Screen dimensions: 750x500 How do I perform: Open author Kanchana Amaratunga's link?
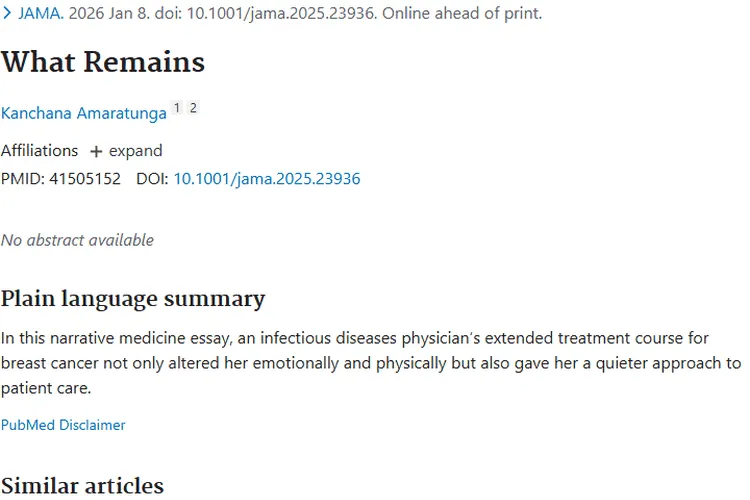84,113
